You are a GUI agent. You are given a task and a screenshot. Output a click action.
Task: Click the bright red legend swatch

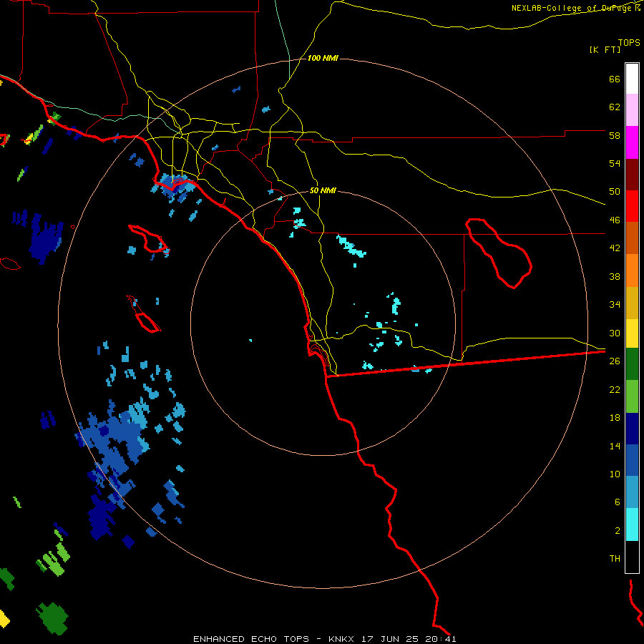pos(632,206)
